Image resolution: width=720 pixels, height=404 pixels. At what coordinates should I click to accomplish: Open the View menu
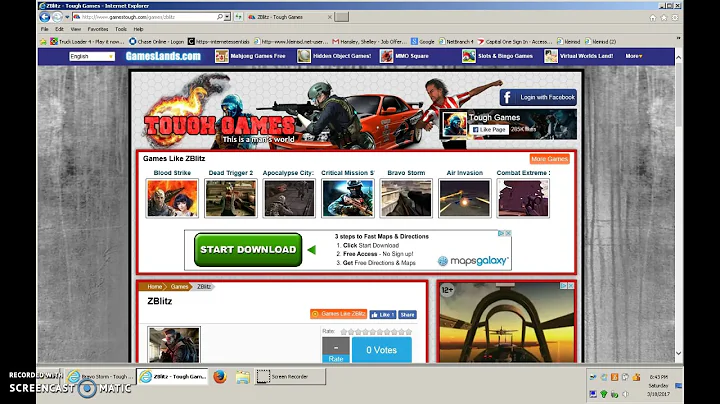click(76, 29)
